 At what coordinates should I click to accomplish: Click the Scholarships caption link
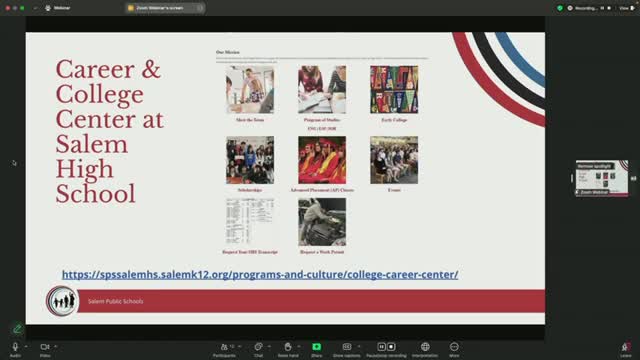tap(250, 190)
